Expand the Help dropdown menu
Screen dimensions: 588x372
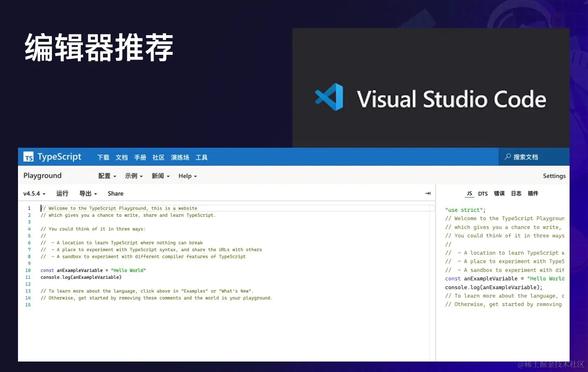pos(188,176)
